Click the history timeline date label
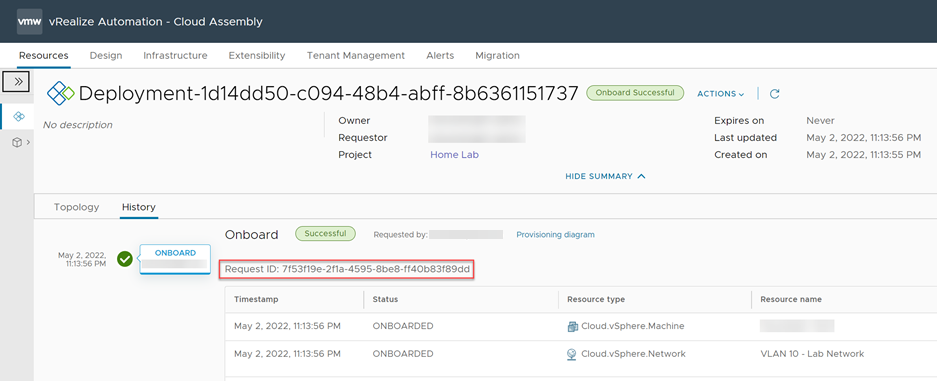The image size is (937, 381). tap(82, 259)
